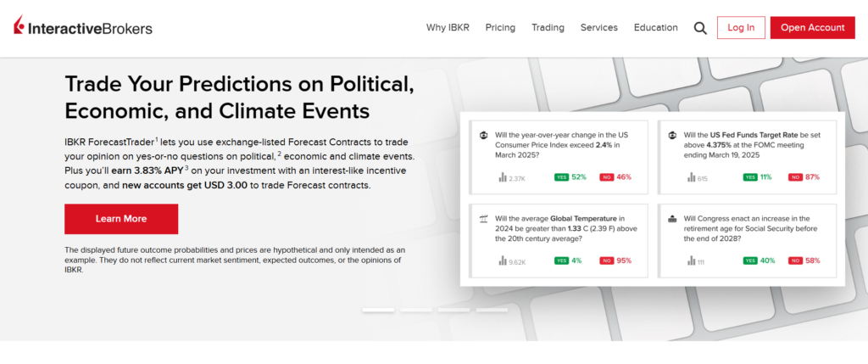Select YES badge at 4% on Temperature card

click(561, 260)
